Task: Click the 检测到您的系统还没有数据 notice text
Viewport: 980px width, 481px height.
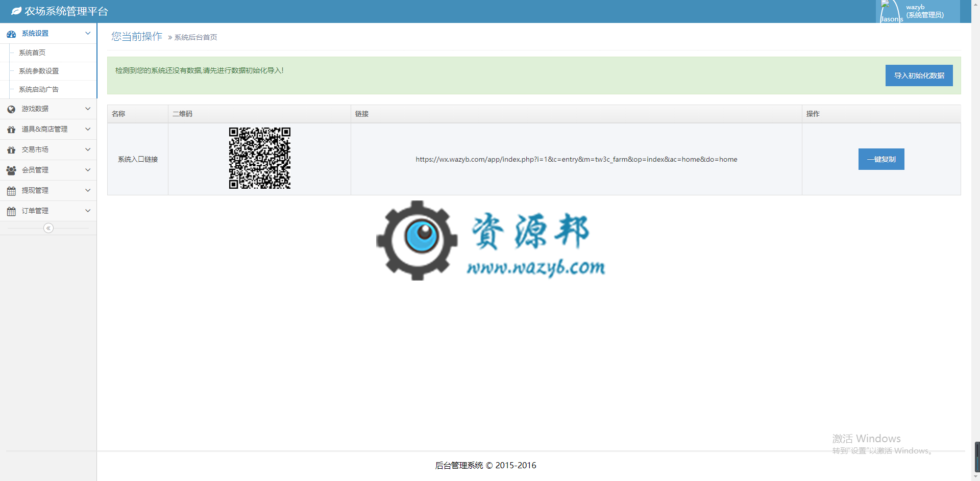Action: pyautogui.click(x=200, y=70)
